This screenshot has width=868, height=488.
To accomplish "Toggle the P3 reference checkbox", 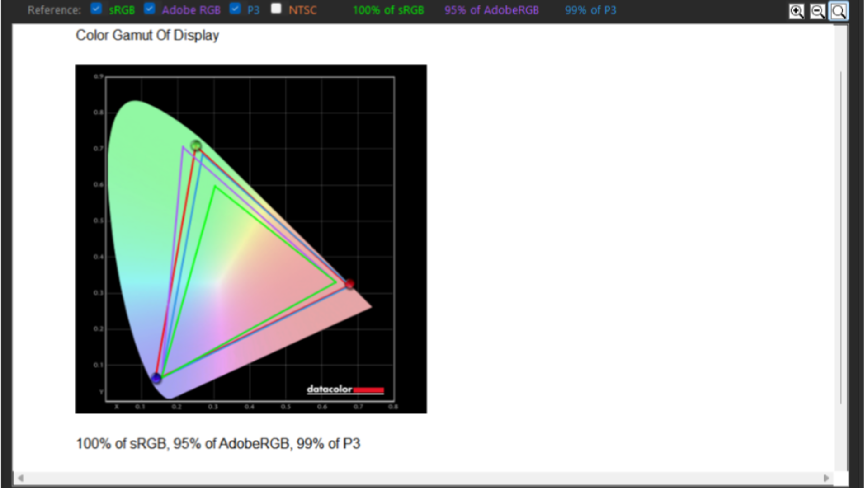I will pos(235,9).
